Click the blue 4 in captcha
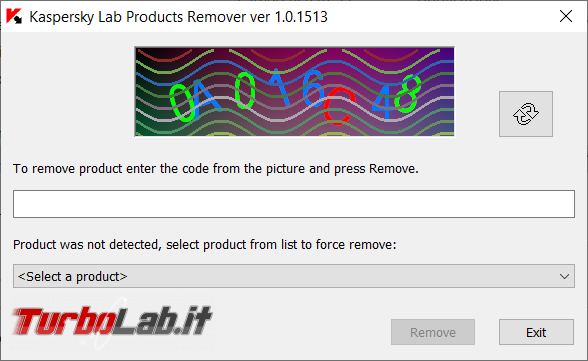Screen dimensions: 588x361 [x=384, y=103]
